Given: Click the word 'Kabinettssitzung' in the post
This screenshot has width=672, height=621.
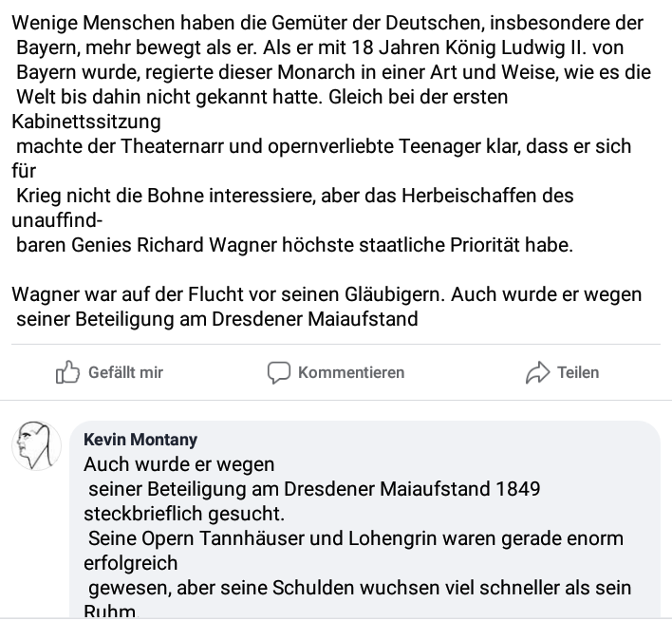Looking at the screenshot, I should pos(86,122).
